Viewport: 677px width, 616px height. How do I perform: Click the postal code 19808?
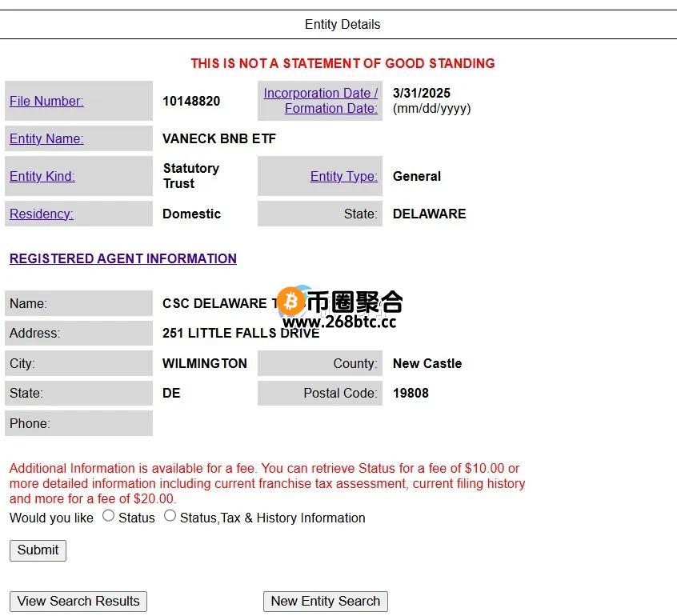411,393
